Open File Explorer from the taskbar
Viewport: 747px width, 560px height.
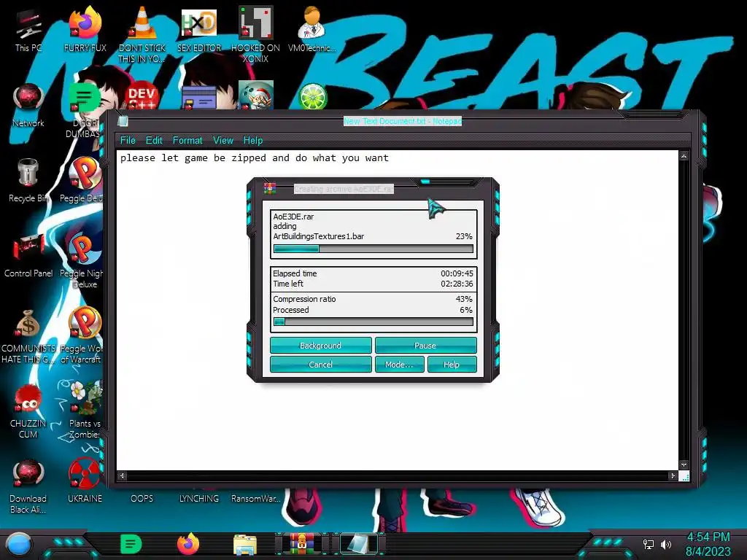tap(245, 545)
